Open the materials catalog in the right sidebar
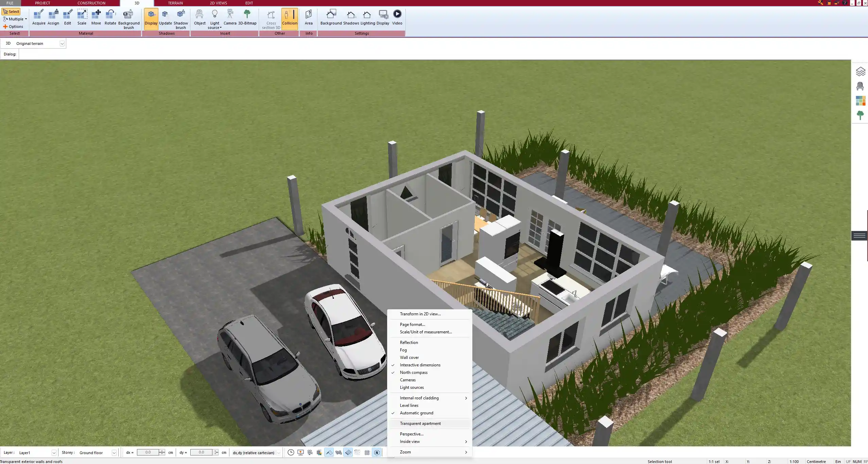This screenshot has height=464, width=868. pos(860,100)
